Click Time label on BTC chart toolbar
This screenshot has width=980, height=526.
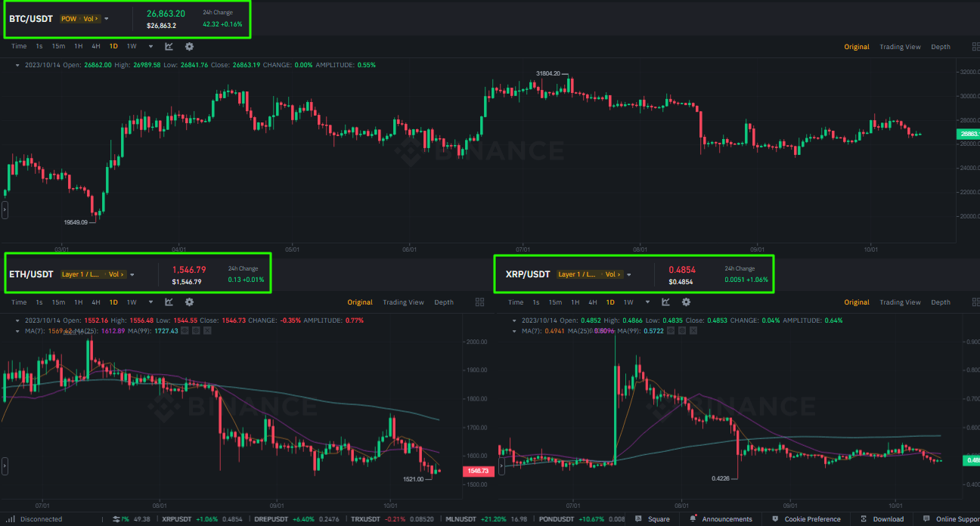tap(19, 47)
